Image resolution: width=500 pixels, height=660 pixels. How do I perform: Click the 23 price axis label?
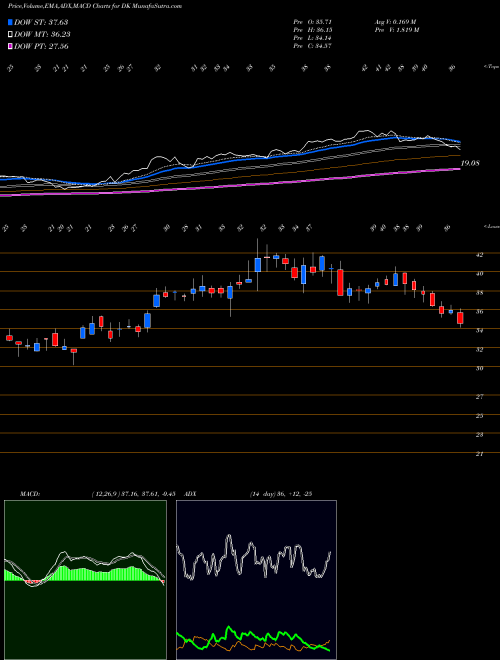coord(479,435)
